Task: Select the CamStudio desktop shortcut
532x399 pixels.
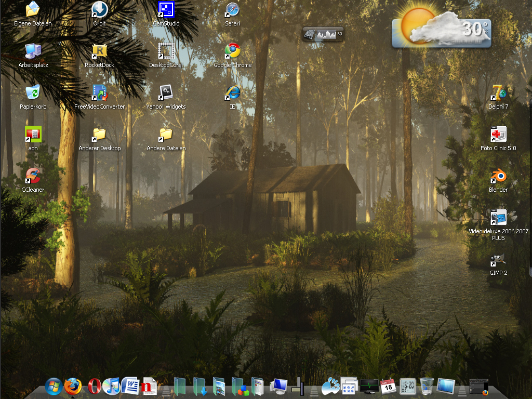Action: 166,9
